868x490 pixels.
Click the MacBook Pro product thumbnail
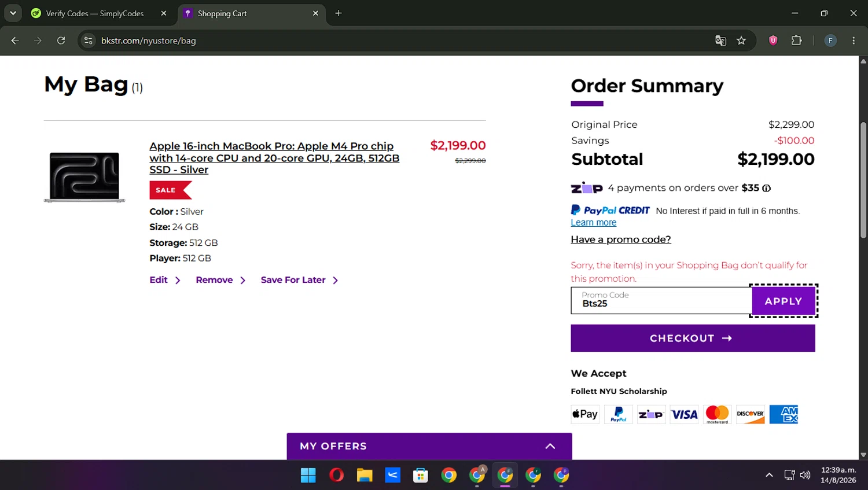[x=84, y=177]
